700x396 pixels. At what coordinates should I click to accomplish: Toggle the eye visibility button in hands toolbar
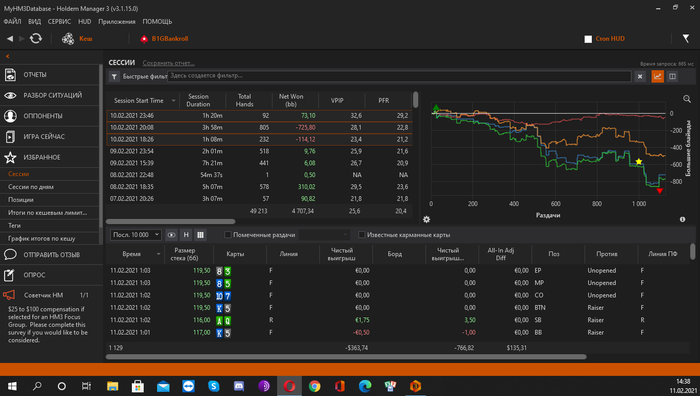[x=171, y=235]
